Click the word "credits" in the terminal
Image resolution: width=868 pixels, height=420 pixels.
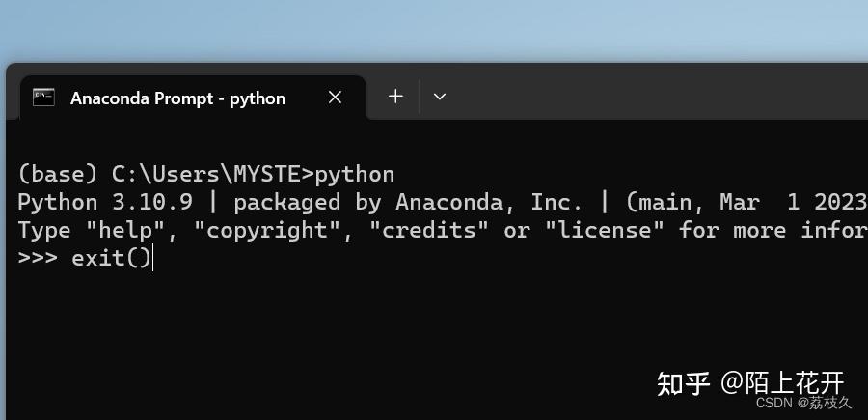[x=429, y=230]
